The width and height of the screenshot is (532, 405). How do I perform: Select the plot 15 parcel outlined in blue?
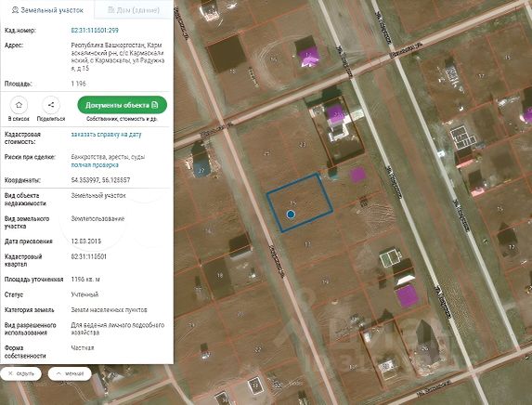pyautogui.click(x=300, y=202)
